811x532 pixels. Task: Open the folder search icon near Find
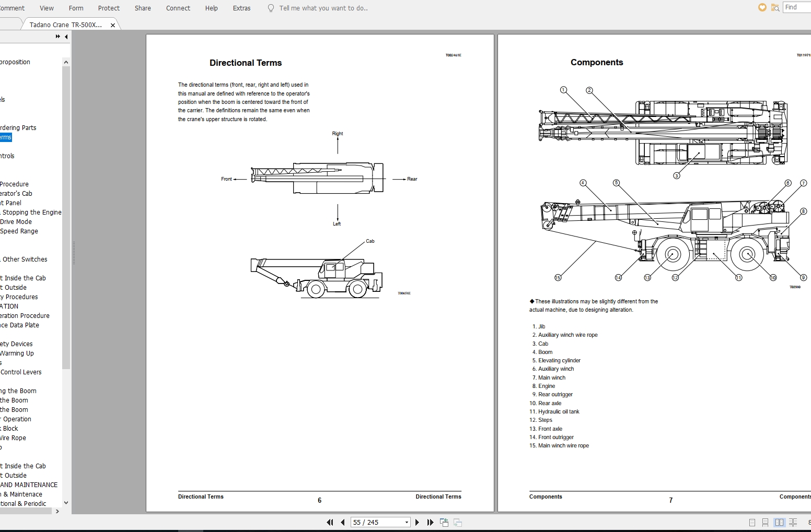coord(775,8)
